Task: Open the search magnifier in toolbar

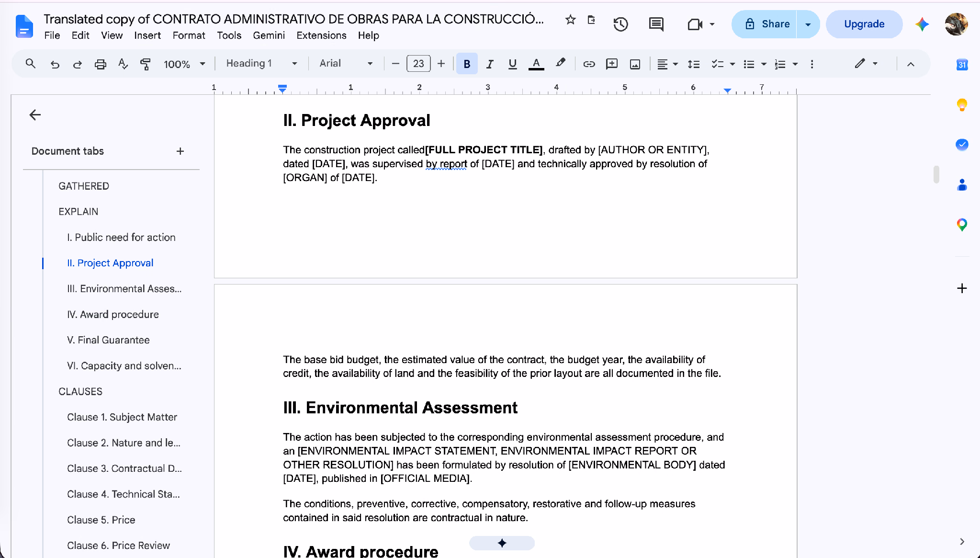Action: coord(31,63)
